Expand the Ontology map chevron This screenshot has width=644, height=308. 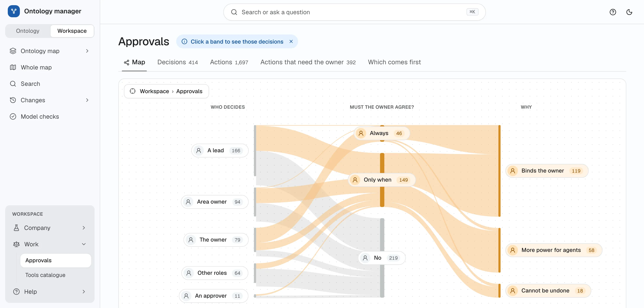(87, 51)
